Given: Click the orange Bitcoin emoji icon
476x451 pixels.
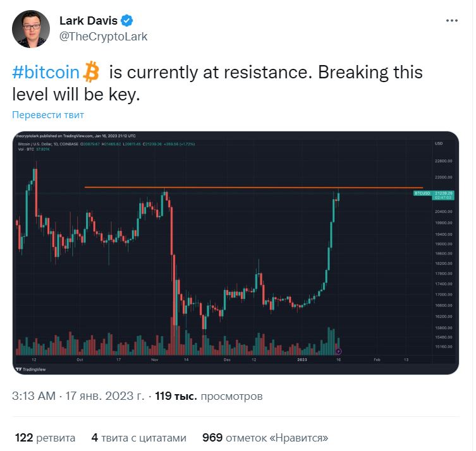Looking at the screenshot, I should point(92,72).
